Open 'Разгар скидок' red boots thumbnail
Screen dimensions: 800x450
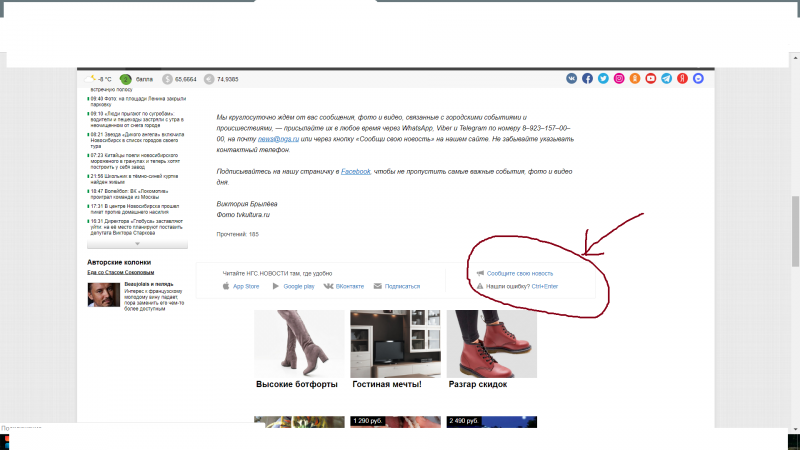(491, 343)
